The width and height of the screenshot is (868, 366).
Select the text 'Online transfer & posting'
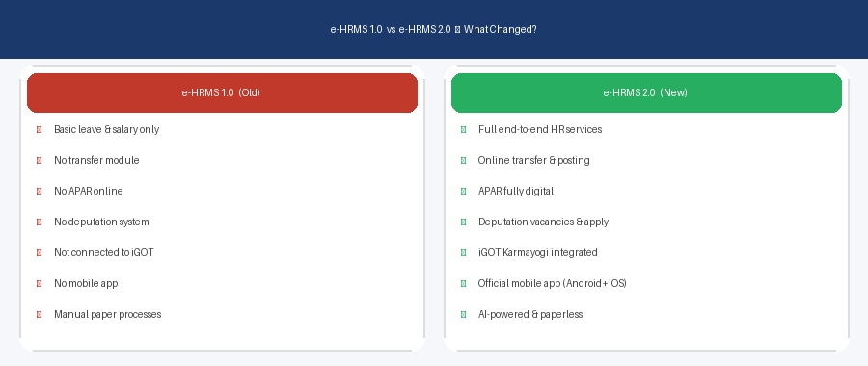point(533,160)
